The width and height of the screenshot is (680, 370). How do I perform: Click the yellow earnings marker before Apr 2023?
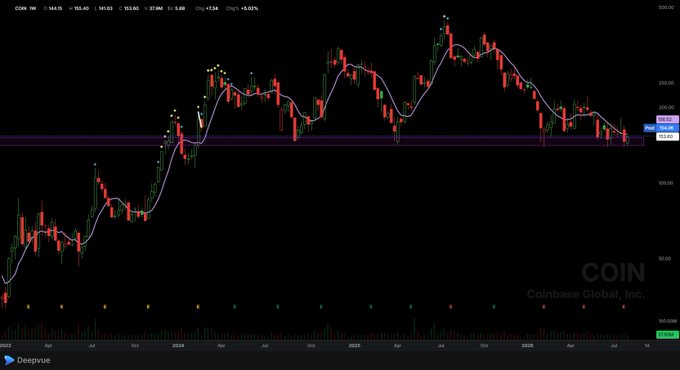[28, 307]
